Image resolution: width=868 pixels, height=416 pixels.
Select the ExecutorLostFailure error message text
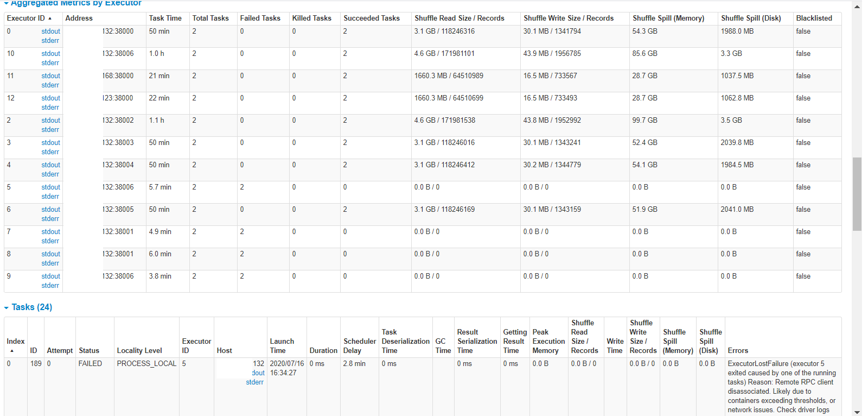pos(782,387)
